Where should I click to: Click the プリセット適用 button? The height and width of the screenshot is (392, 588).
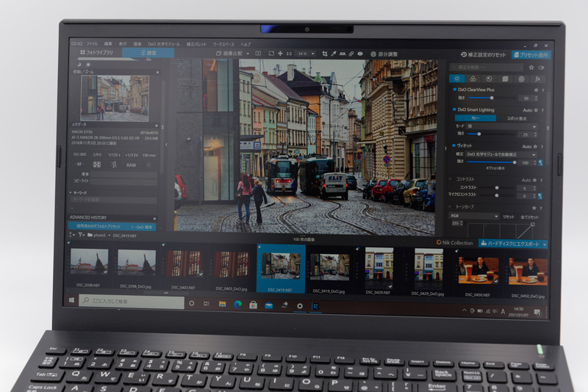531,55
